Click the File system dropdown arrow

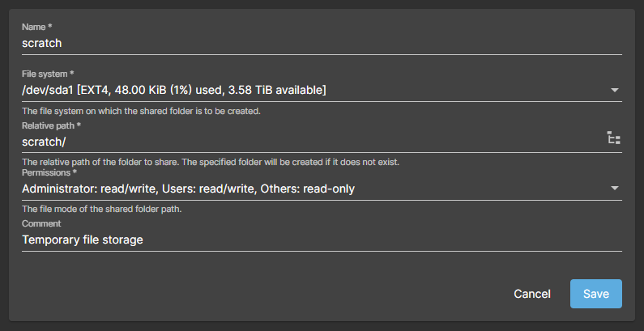614,90
